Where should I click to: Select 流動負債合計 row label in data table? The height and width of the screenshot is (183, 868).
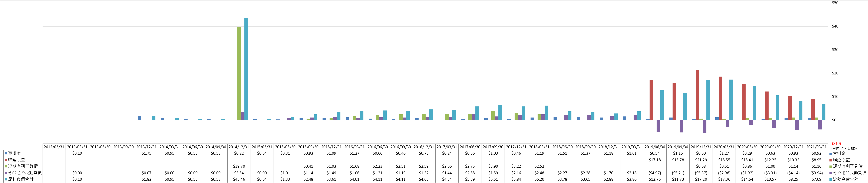(x=21, y=179)
